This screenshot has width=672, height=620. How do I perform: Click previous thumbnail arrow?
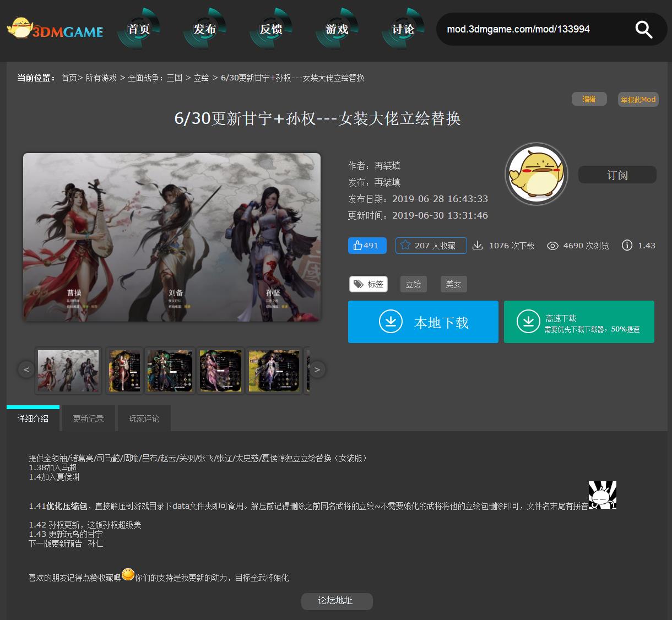click(26, 369)
